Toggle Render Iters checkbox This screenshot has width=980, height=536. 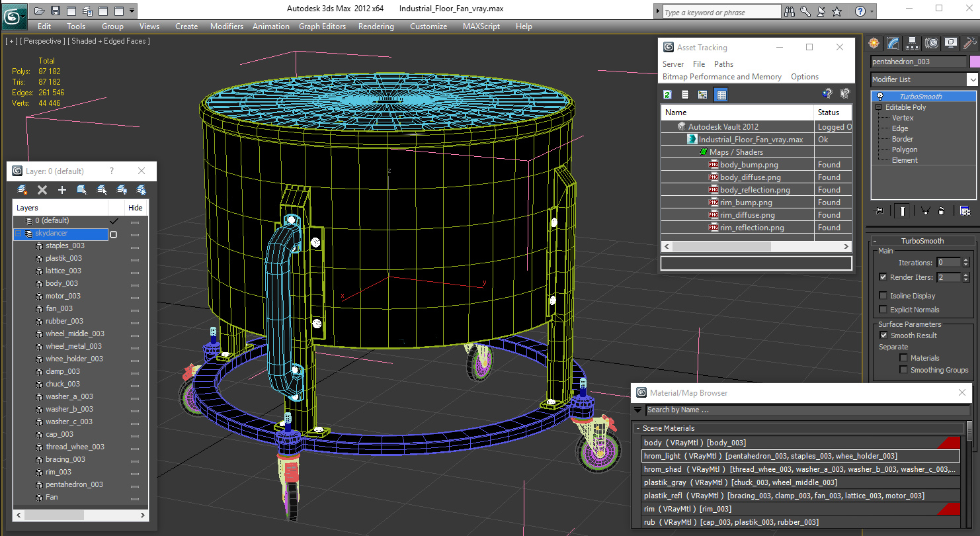[883, 277]
